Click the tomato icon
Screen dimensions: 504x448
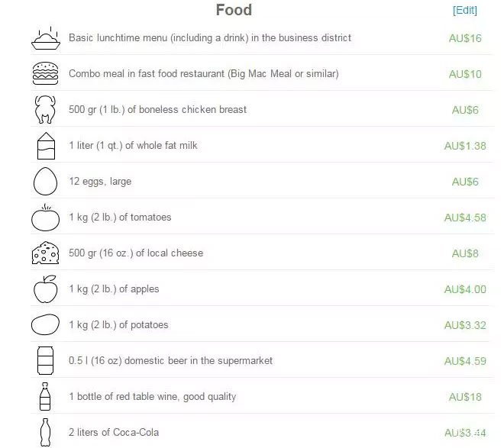[x=45, y=218]
